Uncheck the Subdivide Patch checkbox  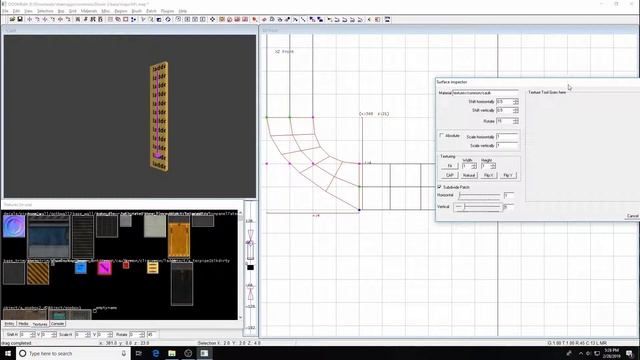[440, 187]
